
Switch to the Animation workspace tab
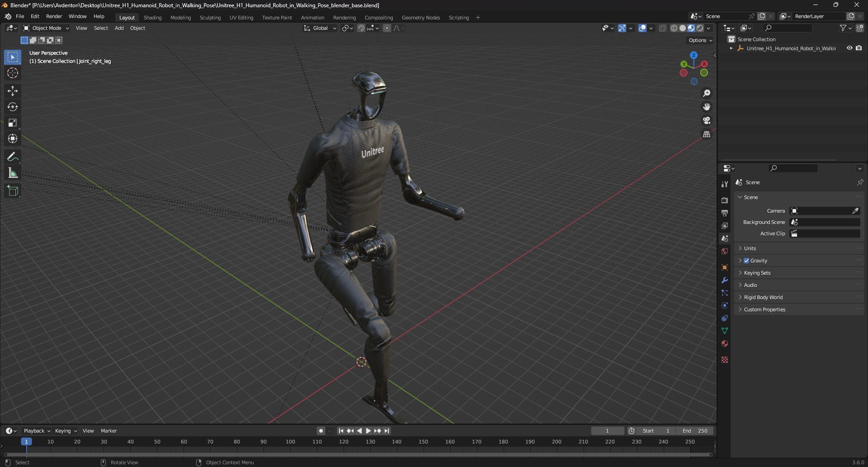312,18
